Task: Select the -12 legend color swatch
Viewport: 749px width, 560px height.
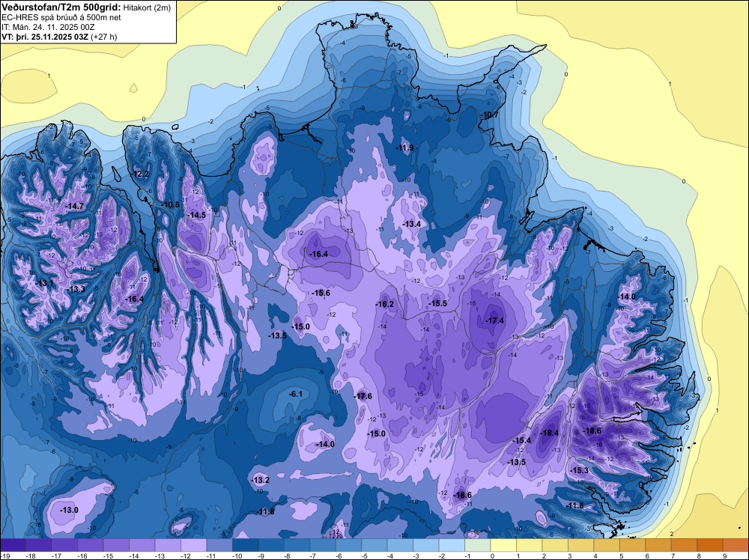Action: click(193, 545)
